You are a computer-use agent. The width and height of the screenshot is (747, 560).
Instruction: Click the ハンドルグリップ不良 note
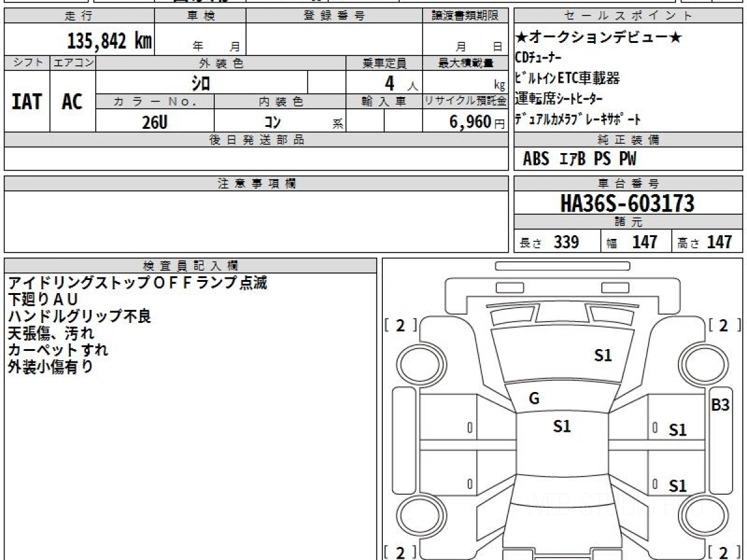80,316
